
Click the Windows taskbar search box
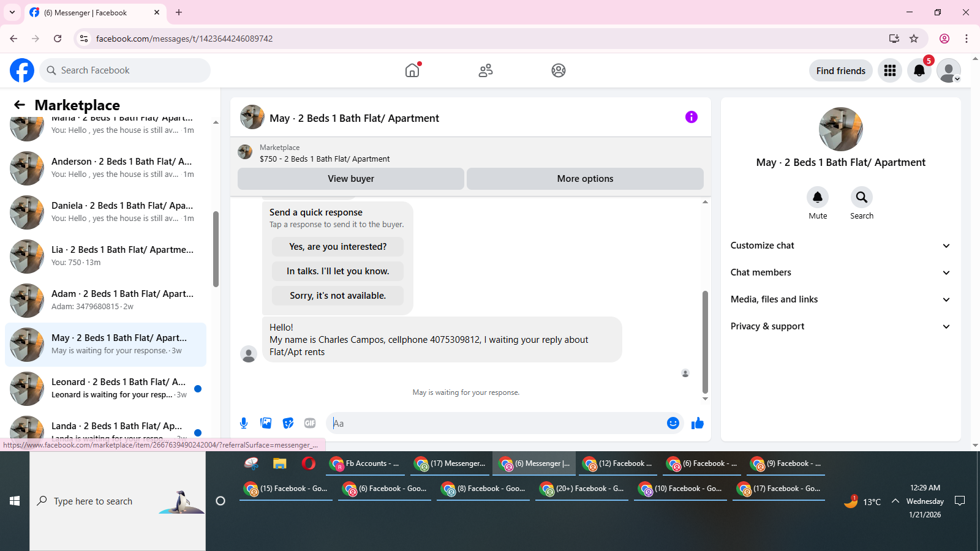pyautogui.click(x=118, y=501)
